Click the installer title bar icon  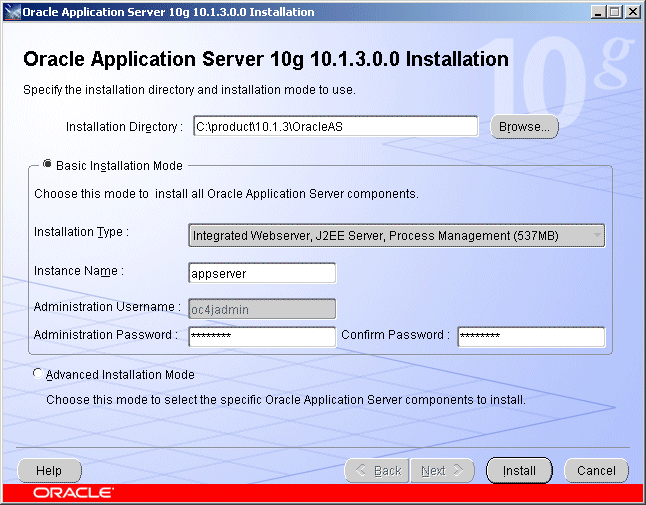tap(12, 12)
